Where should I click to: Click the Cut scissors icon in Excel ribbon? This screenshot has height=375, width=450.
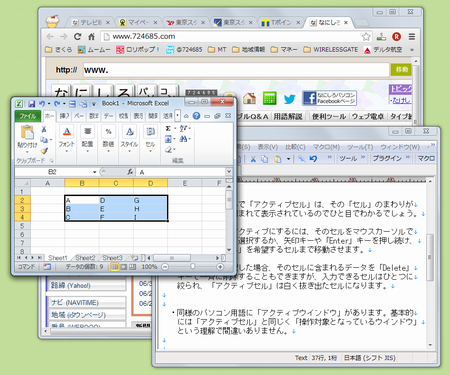pyautogui.click(x=44, y=129)
